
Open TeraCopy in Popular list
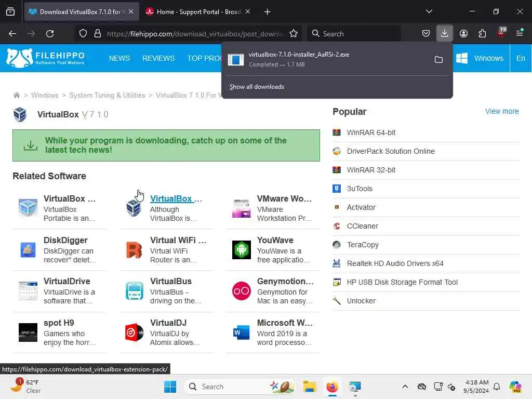point(363,245)
